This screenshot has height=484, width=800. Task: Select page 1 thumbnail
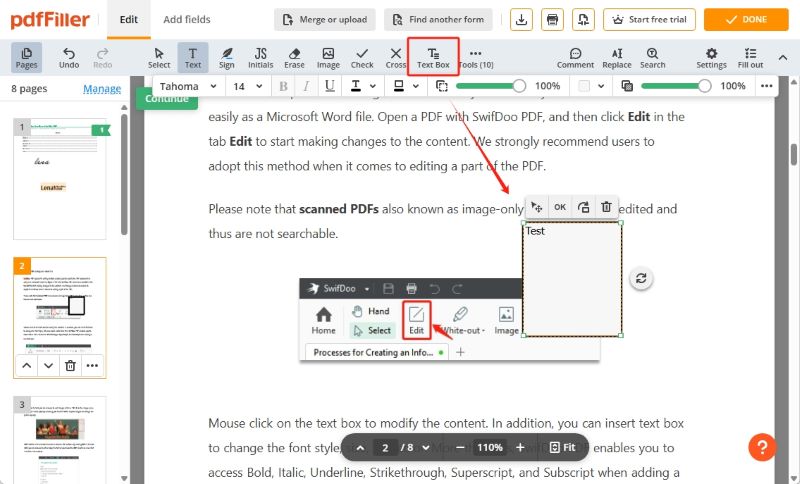pyautogui.click(x=60, y=179)
